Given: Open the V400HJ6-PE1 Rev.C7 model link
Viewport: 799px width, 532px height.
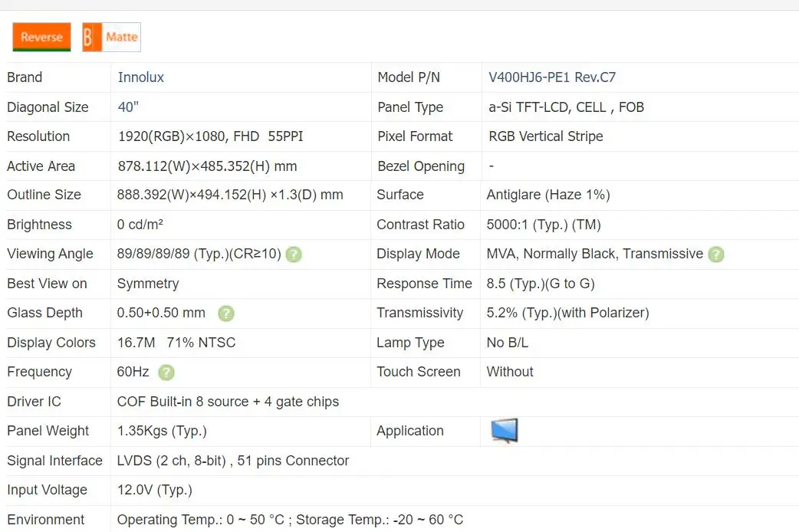Looking at the screenshot, I should click(x=552, y=77).
